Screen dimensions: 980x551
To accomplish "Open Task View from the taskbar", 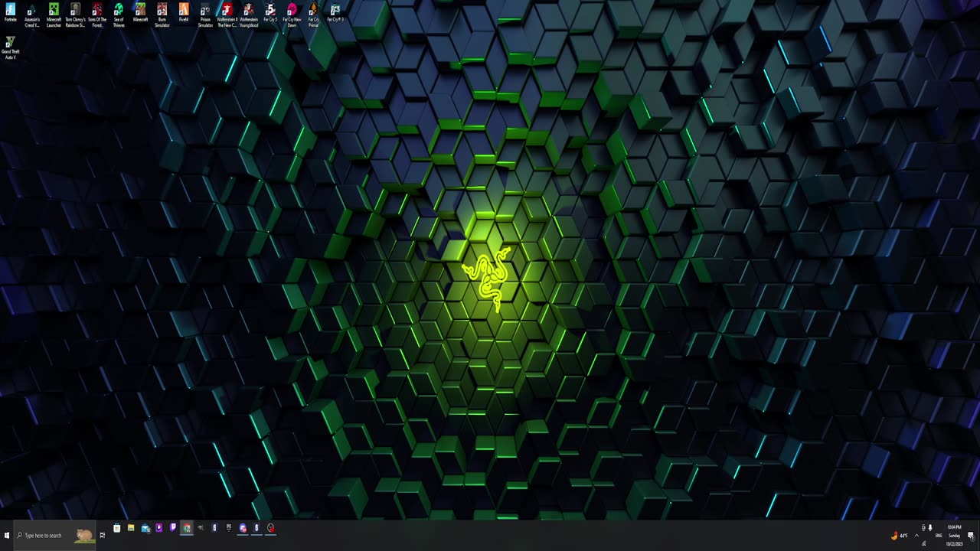I will pos(103,535).
